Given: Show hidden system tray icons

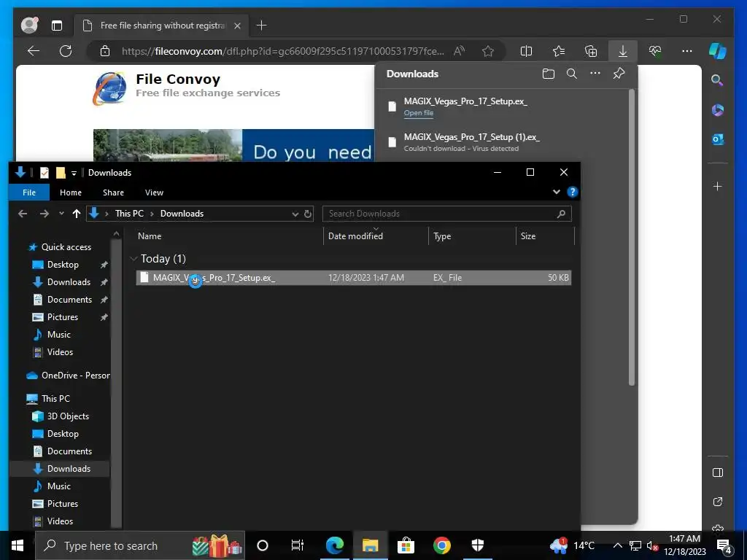Looking at the screenshot, I should [617, 545].
